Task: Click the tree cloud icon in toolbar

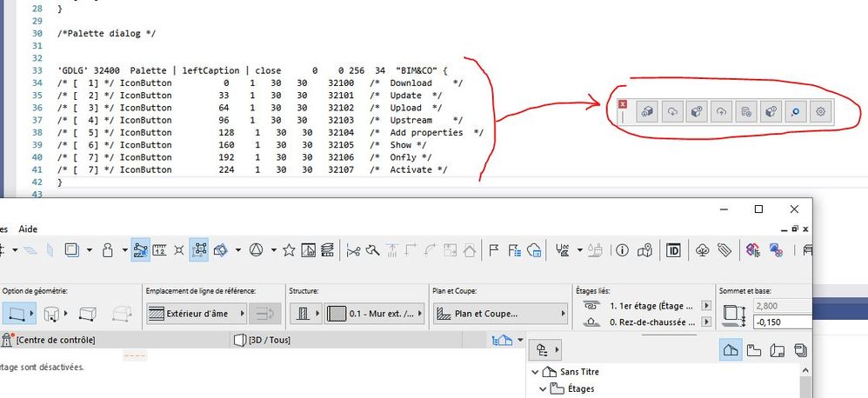Action: tap(703, 250)
